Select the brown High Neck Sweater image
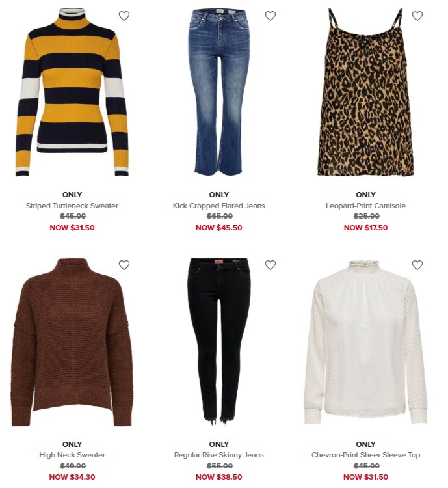 point(72,342)
